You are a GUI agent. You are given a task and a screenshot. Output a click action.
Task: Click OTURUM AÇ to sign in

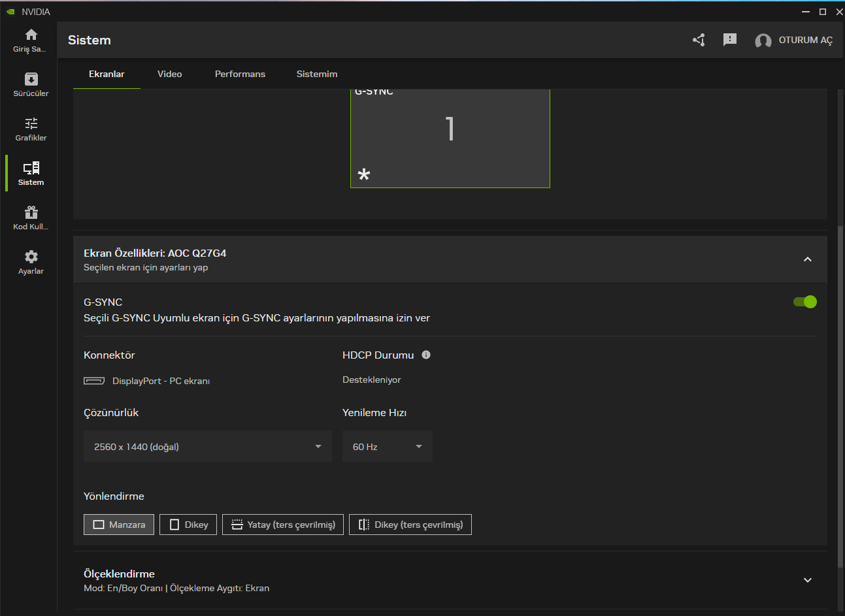coord(805,41)
